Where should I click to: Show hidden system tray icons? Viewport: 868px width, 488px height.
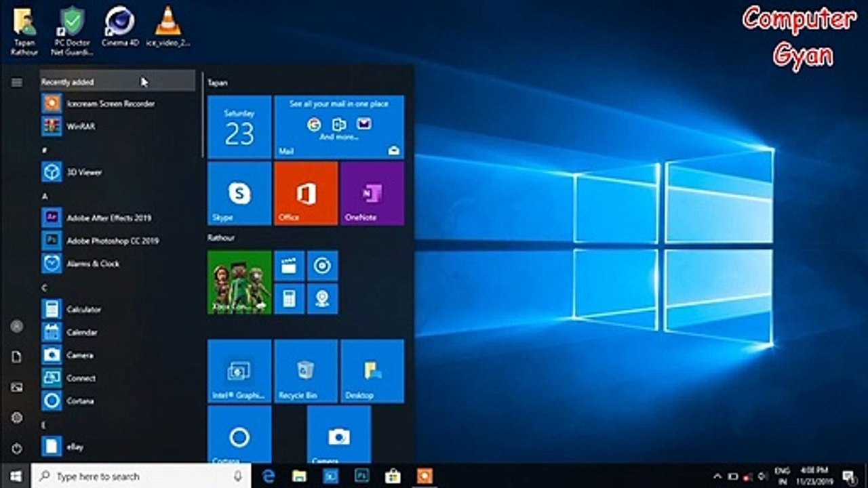[x=718, y=476]
